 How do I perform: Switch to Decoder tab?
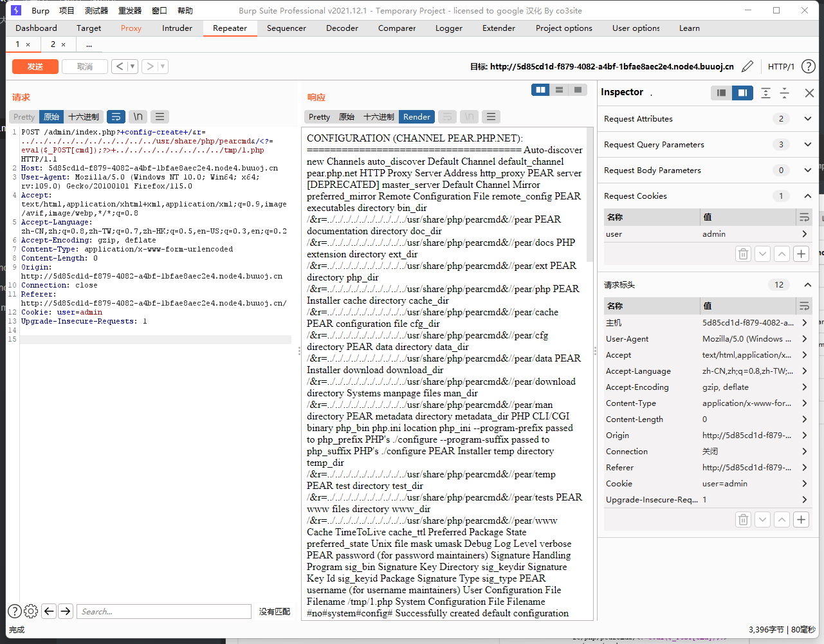pyautogui.click(x=342, y=28)
